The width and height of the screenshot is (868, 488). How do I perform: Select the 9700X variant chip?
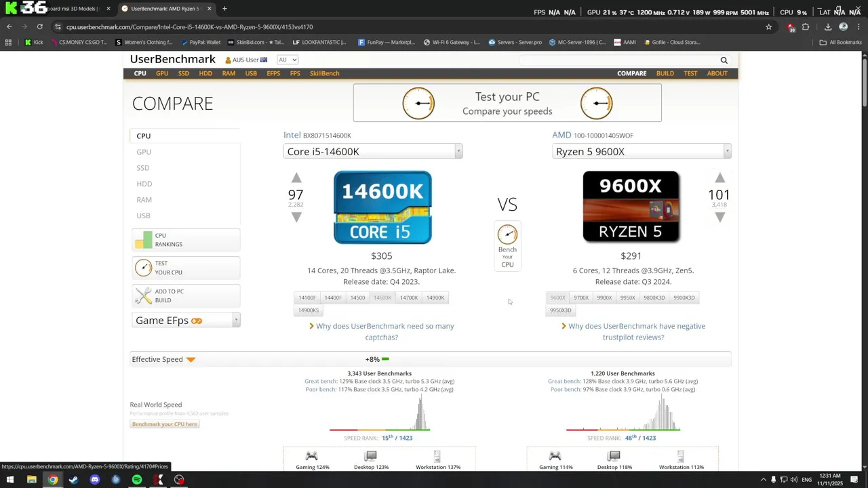pyautogui.click(x=581, y=298)
